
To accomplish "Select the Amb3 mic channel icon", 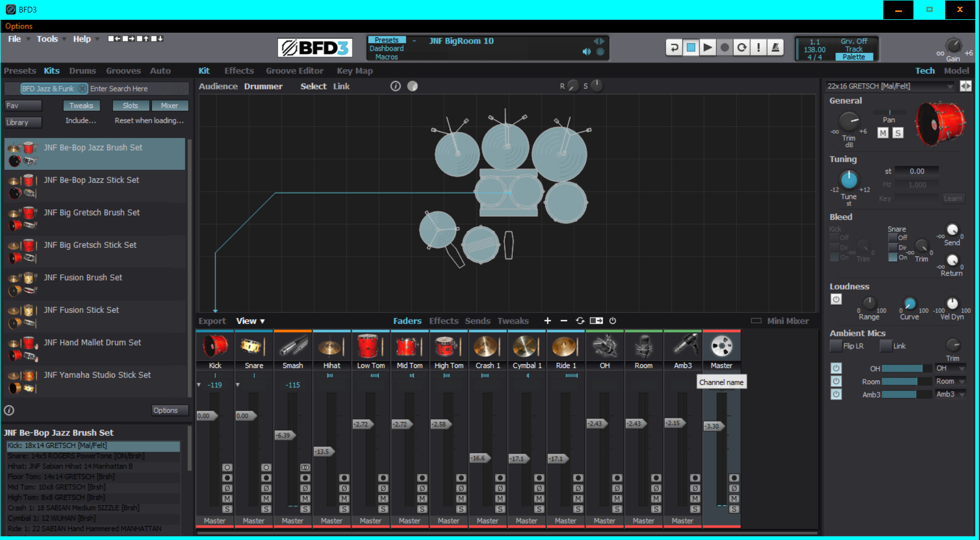I will (x=683, y=346).
